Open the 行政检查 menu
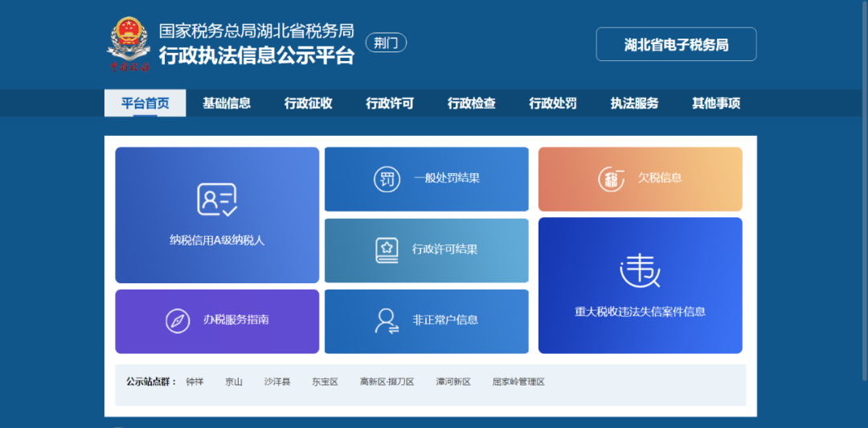Screen dimensions: 868x428 tap(471, 104)
